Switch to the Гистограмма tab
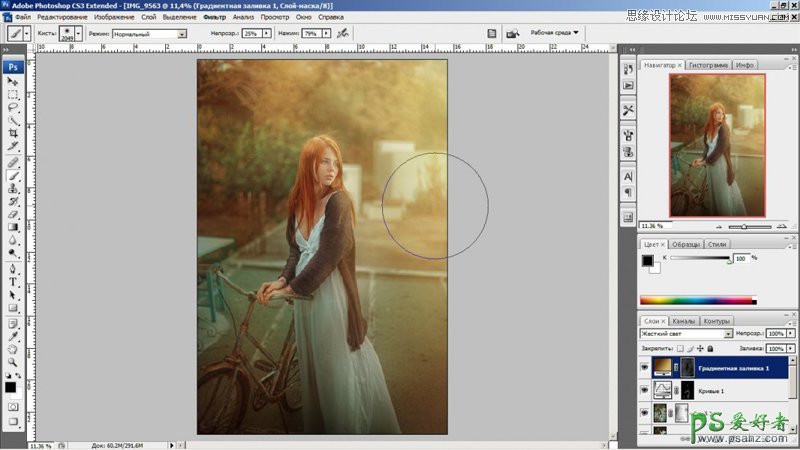The width and height of the screenshot is (800, 450). (708, 64)
